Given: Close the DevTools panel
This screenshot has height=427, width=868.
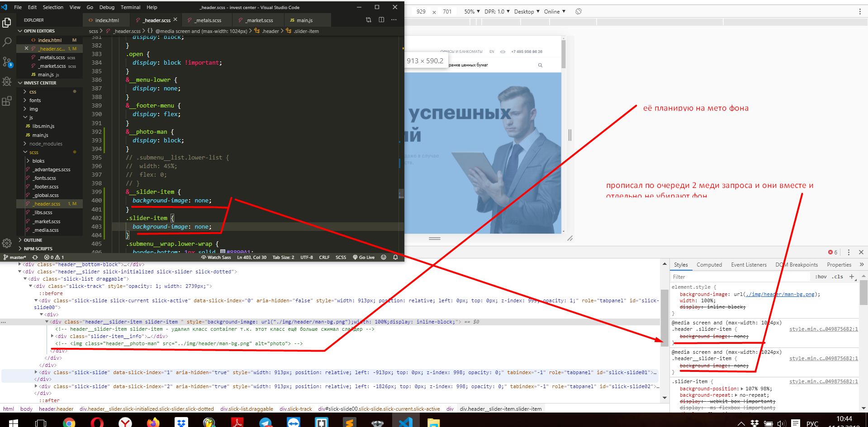Looking at the screenshot, I should pyautogui.click(x=861, y=252).
